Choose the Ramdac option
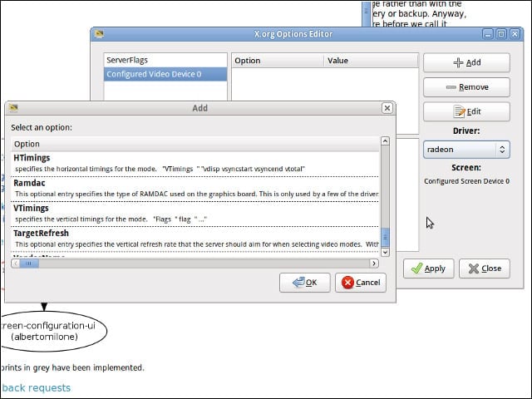Image resolution: width=532 pixels, height=399 pixels. (x=195, y=189)
